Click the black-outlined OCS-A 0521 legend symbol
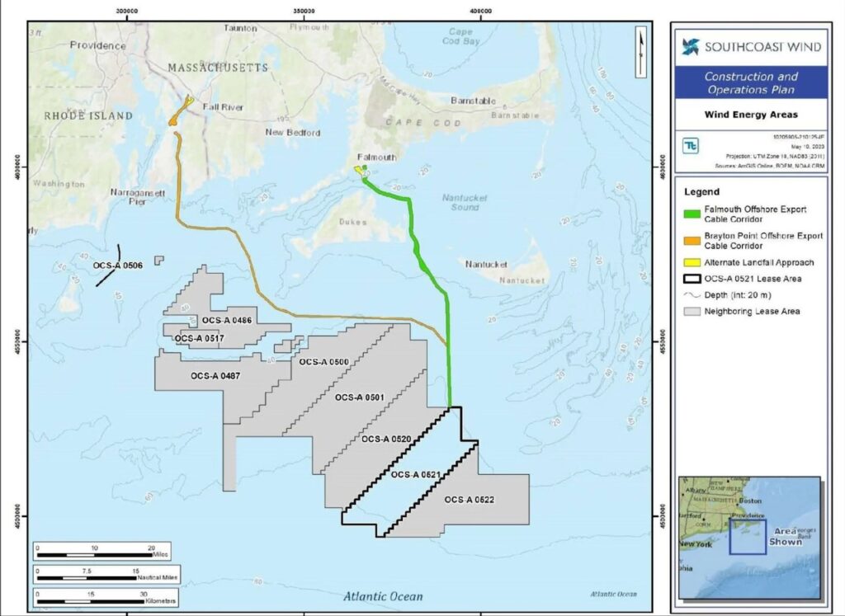 [x=692, y=279]
